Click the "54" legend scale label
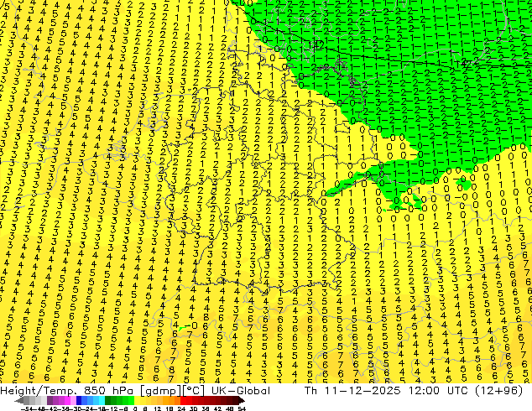Screen dimensions: 532x411 coord(242,409)
